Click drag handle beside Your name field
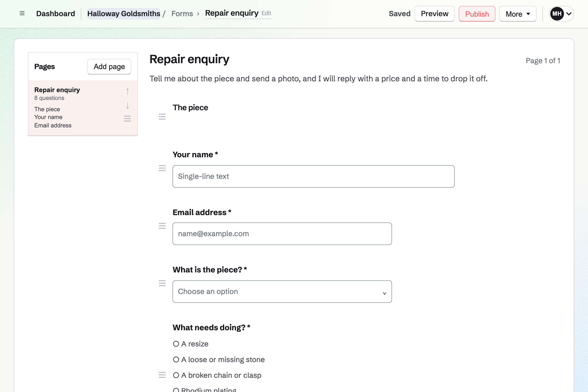This screenshot has height=392, width=588. pos(162,168)
